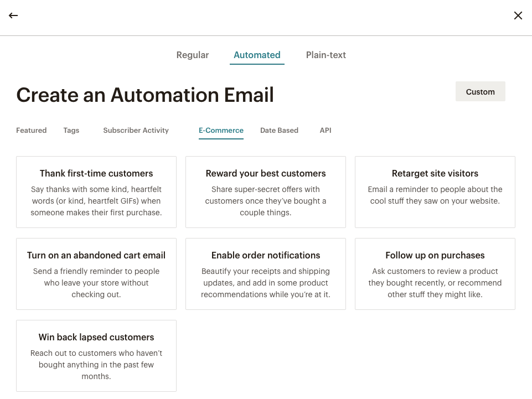Click the Create an Automation Email heading
The height and width of the screenshot is (399, 532).
[145, 95]
